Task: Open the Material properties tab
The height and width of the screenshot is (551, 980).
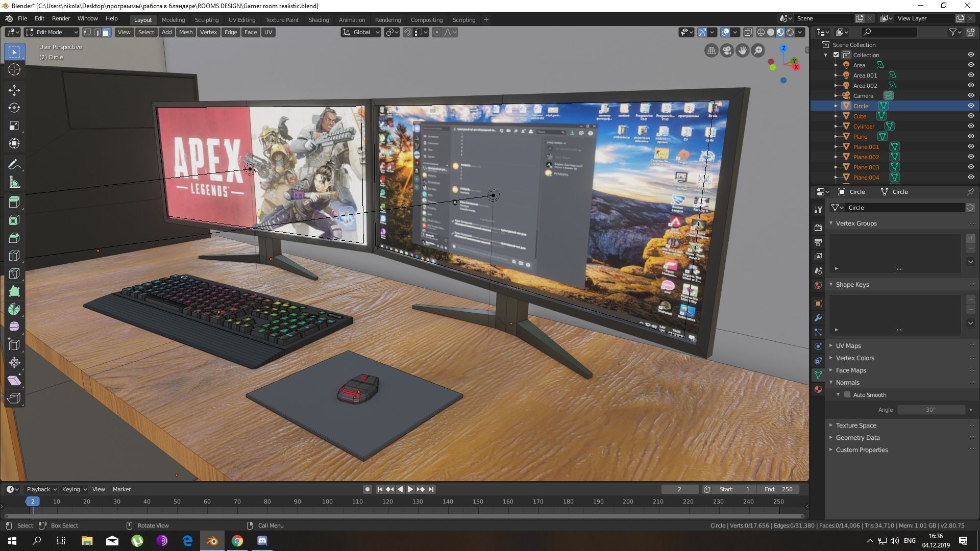Action: (818, 389)
